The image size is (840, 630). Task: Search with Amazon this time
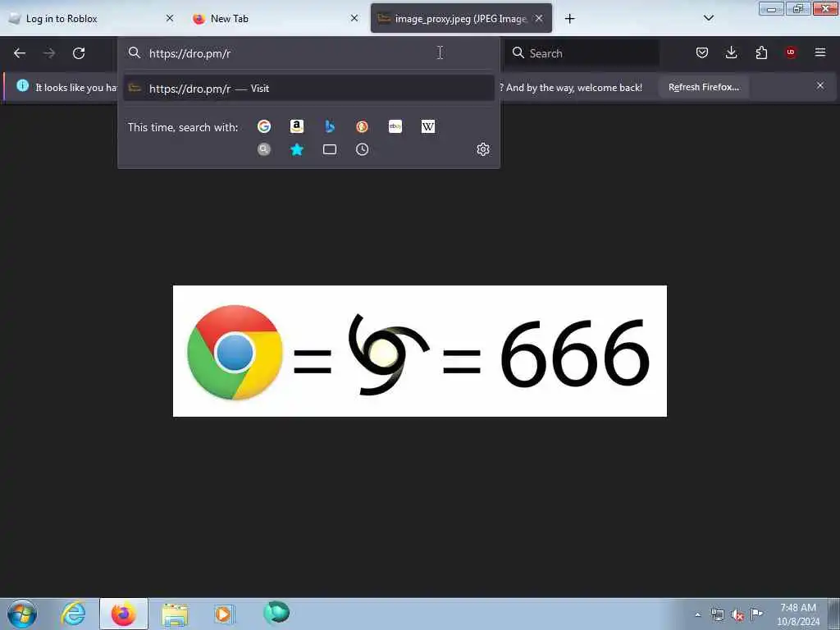click(297, 126)
